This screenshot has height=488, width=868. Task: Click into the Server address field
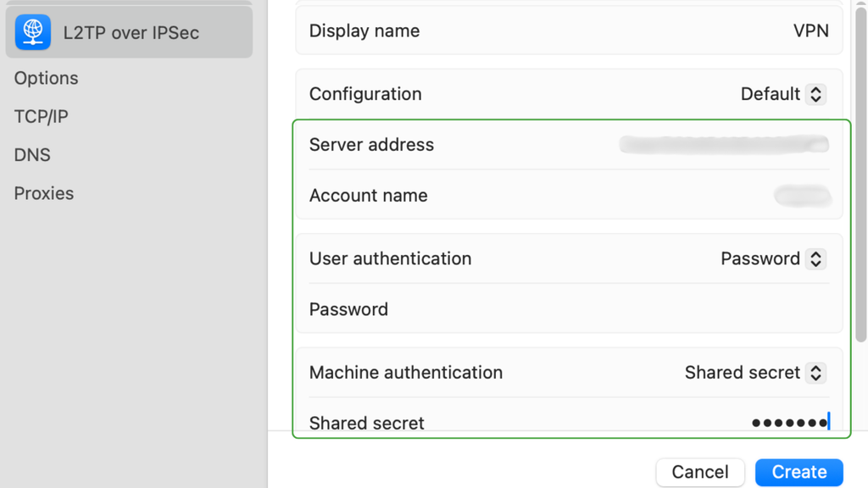pyautogui.click(x=724, y=144)
